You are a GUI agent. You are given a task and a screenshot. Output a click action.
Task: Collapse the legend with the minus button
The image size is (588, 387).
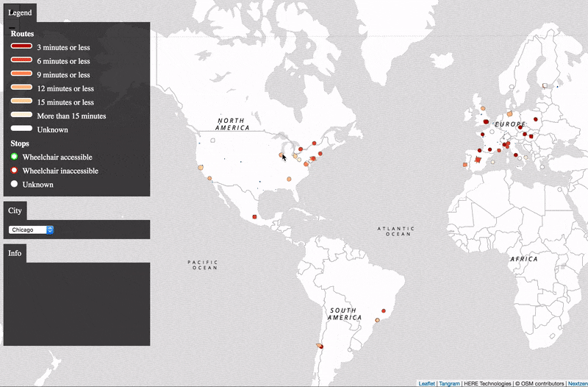pyautogui.click(x=12, y=27)
